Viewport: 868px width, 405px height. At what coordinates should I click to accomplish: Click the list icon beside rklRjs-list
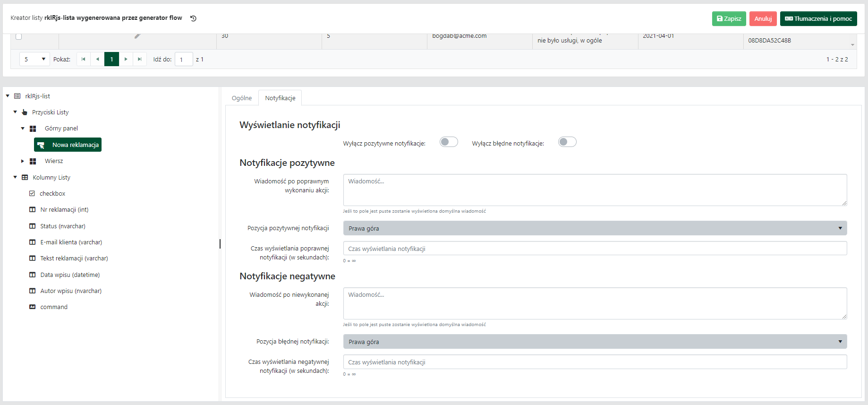(17, 96)
